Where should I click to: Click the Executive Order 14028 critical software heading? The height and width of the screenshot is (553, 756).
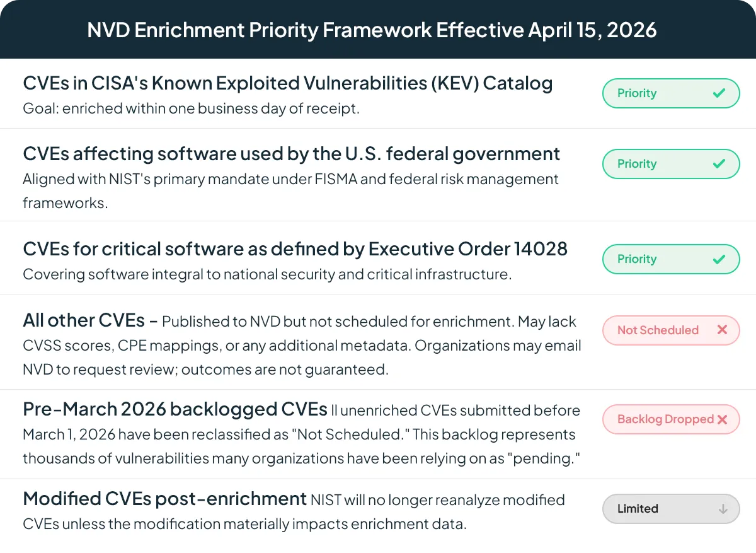[295, 249]
